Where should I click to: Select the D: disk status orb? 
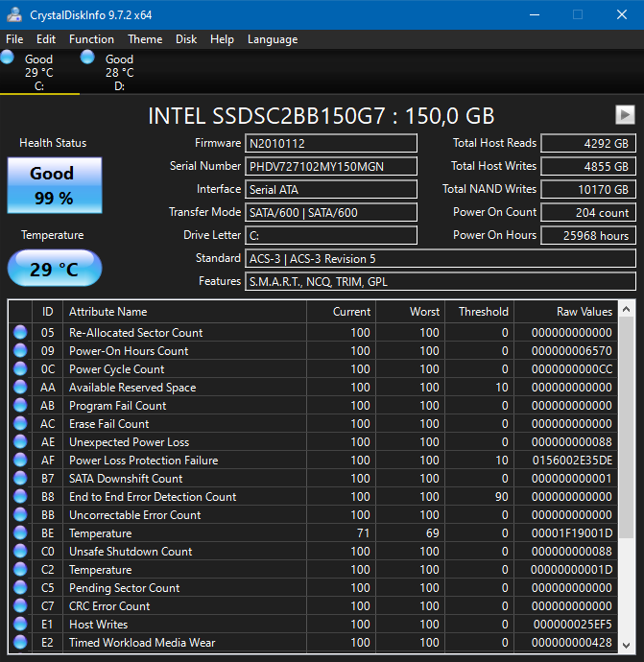click(87, 57)
